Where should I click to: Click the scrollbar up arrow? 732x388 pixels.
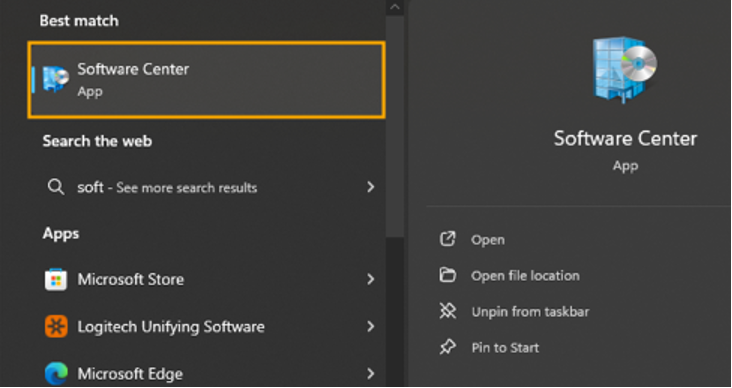pos(395,7)
